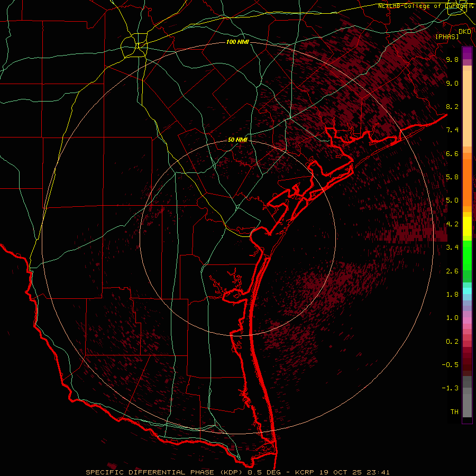Select the 6.6 value on color scale
476x476 pixels.
452,153
